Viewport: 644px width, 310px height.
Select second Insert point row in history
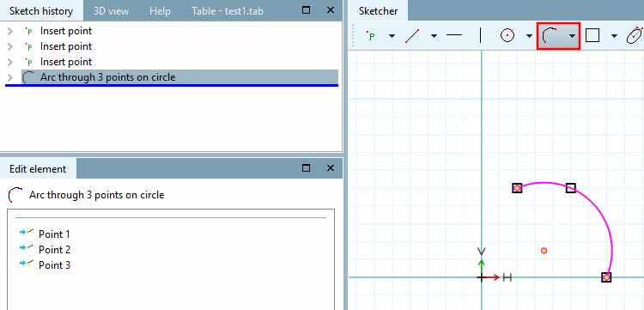tap(180, 47)
